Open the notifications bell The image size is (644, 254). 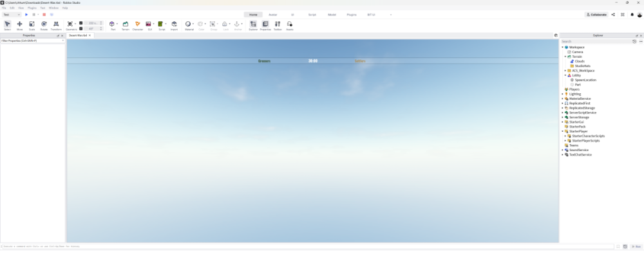632,14
